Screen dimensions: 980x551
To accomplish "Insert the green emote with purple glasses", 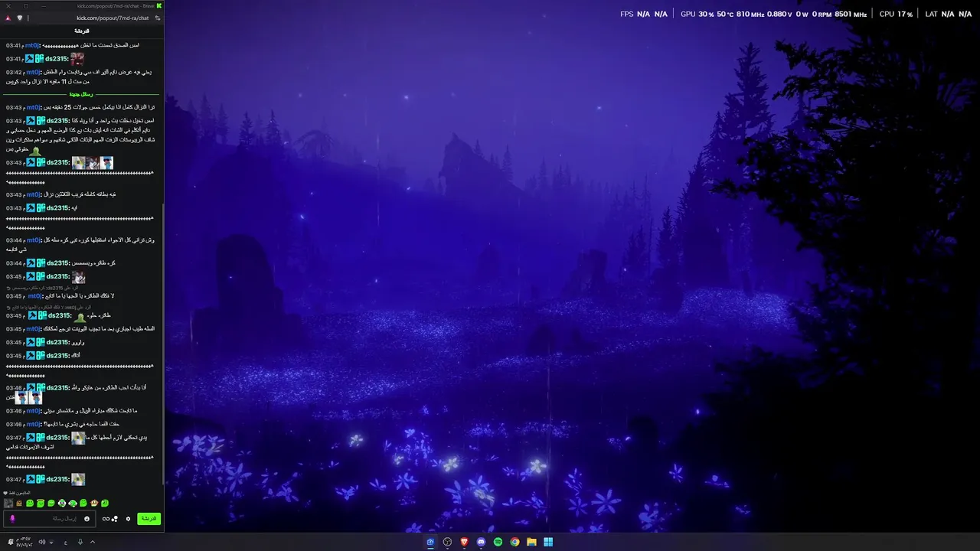I will tap(62, 504).
